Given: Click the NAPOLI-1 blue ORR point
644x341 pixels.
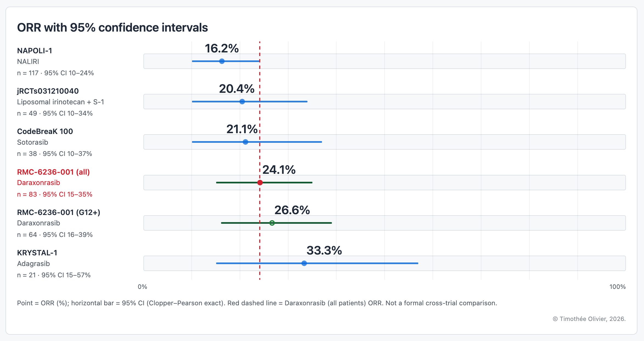Looking at the screenshot, I should [x=222, y=61].
